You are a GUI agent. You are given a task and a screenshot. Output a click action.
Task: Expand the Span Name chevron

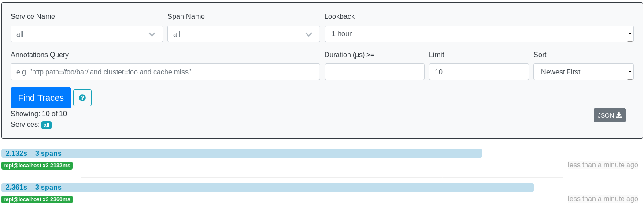pos(309,34)
